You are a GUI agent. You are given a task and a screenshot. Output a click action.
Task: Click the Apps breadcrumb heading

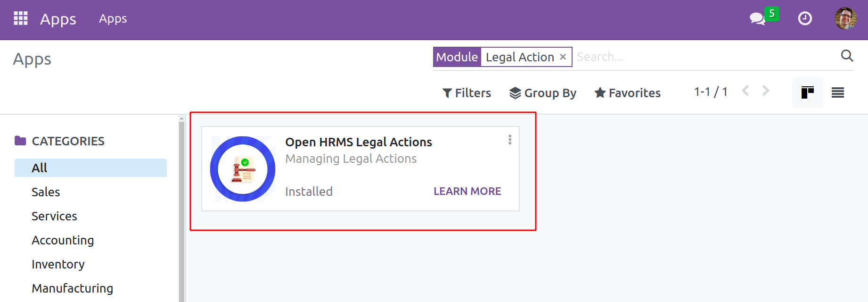coord(32,59)
